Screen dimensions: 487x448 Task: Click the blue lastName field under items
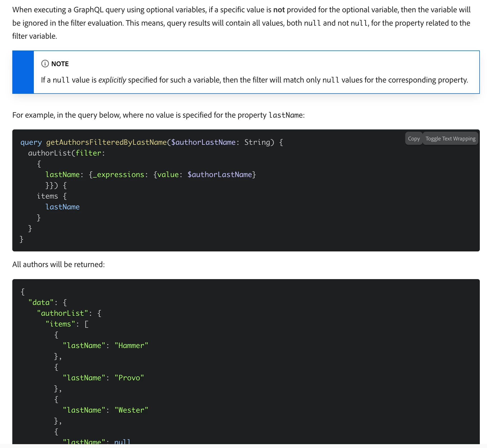(x=63, y=207)
